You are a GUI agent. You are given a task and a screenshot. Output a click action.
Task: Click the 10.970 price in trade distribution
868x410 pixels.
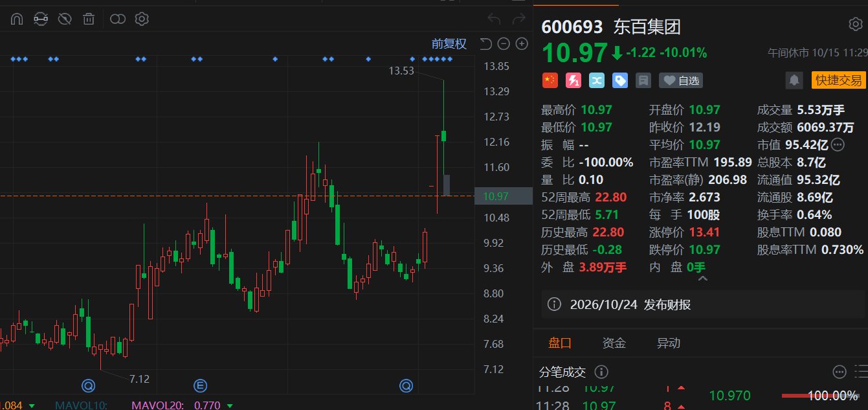(730, 396)
